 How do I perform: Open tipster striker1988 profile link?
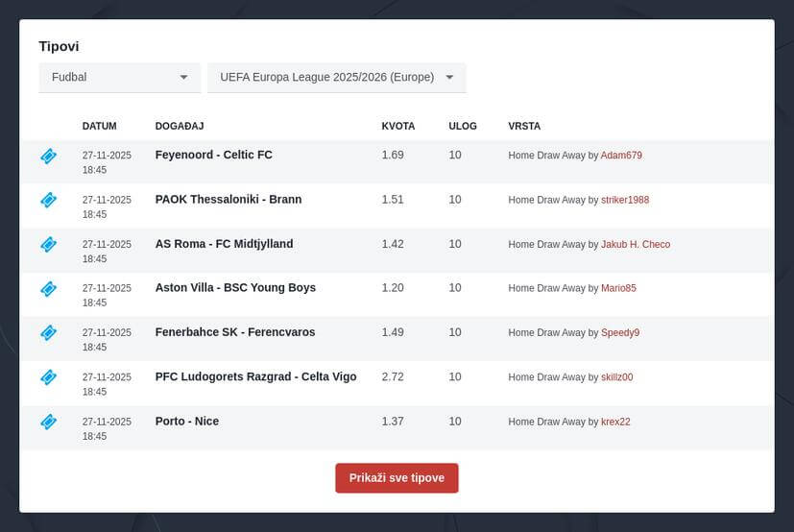coord(625,200)
